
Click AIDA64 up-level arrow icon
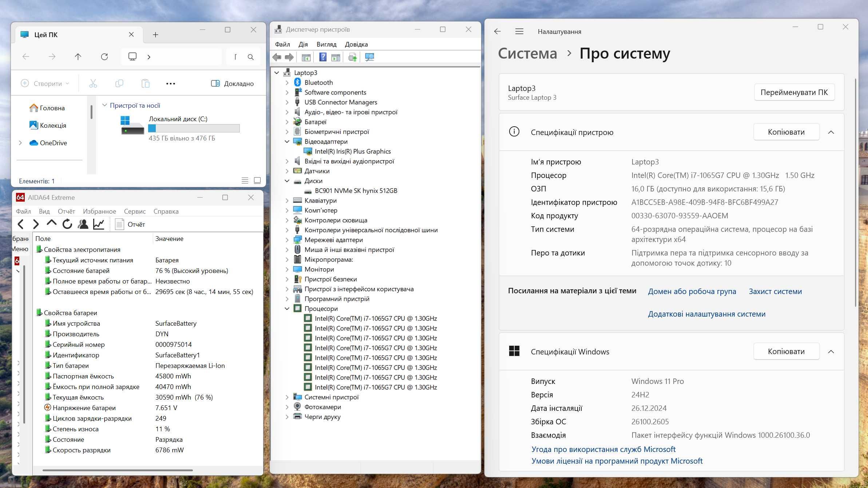pyautogui.click(x=51, y=223)
